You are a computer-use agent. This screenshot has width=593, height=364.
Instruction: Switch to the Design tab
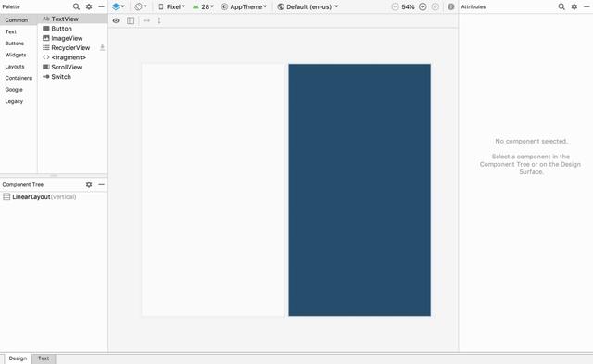tap(18, 358)
